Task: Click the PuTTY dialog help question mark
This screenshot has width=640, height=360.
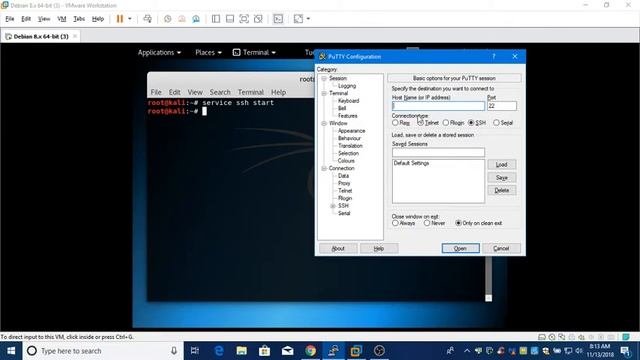Action: tap(493, 56)
